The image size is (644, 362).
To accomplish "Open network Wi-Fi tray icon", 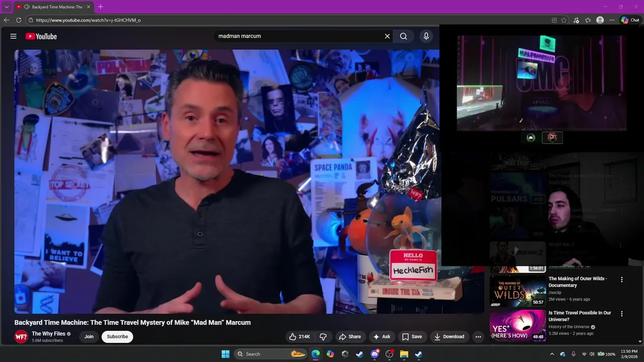I will 584,354.
